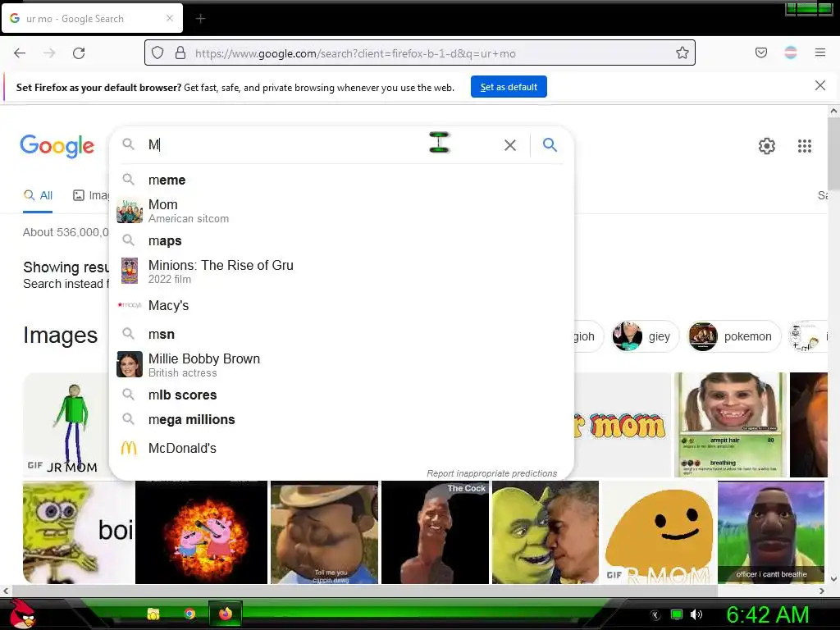Open the Peppa Pig explosion image
Image resolution: width=840 pixels, height=630 pixels.
coord(201,532)
